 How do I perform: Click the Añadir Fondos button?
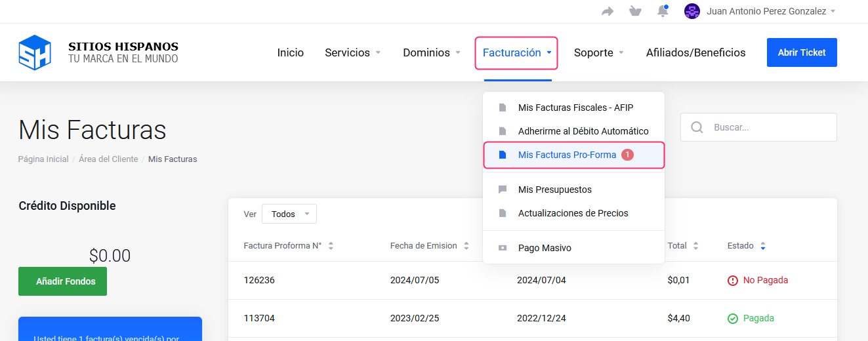pyautogui.click(x=62, y=281)
